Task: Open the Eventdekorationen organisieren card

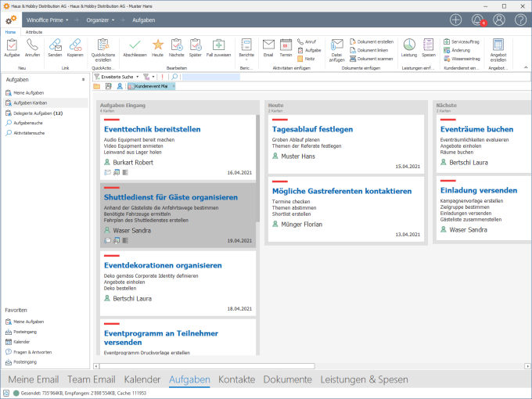Action: [163, 265]
